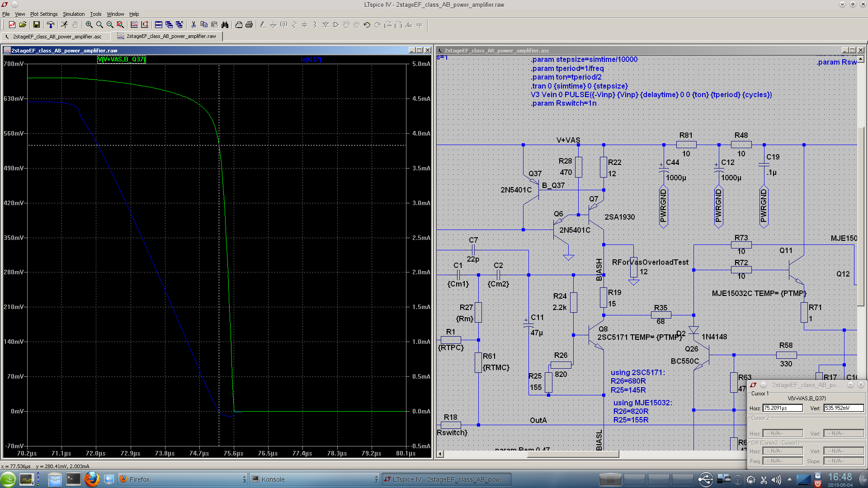The image size is (868, 488).
Task: Select the SPICE directive .op tool
Action: tap(419, 25)
